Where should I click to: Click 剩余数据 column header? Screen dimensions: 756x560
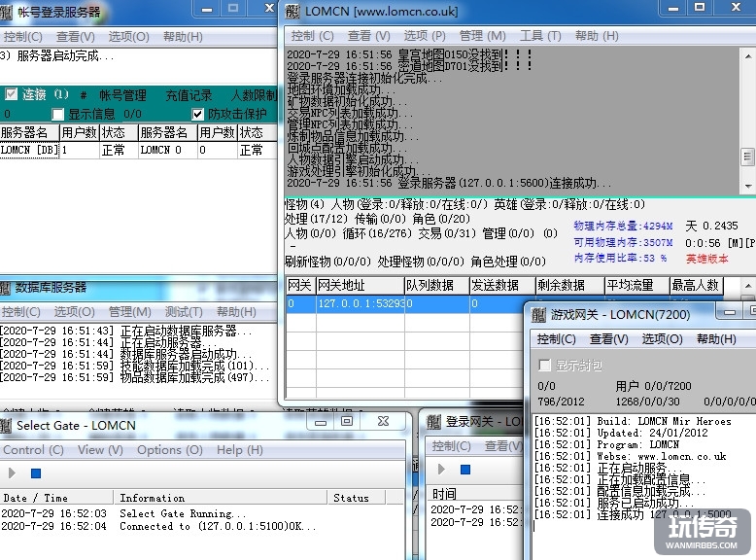569,285
